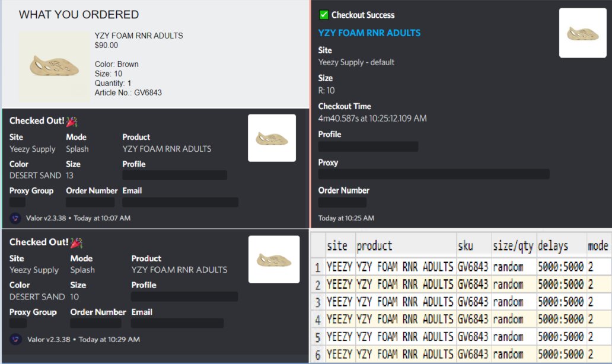The image size is (612, 364).
Task: Select row number 6 in the task table
Action: (318, 355)
